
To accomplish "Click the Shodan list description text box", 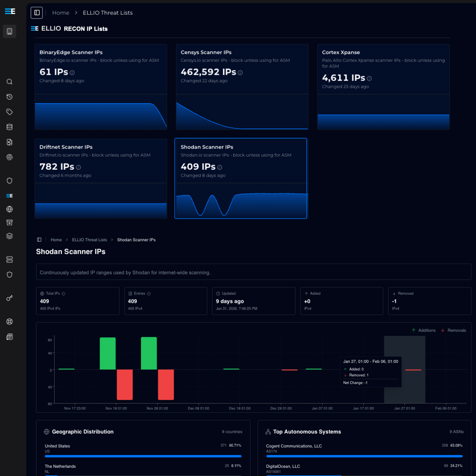I will click(x=254, y=272).
